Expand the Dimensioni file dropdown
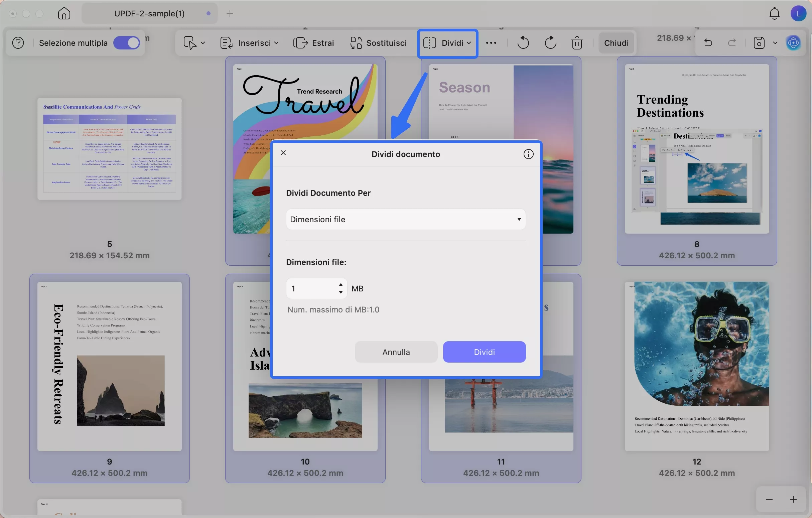The width and height of the screenshot is (812, 518). (x=406, y=219)
